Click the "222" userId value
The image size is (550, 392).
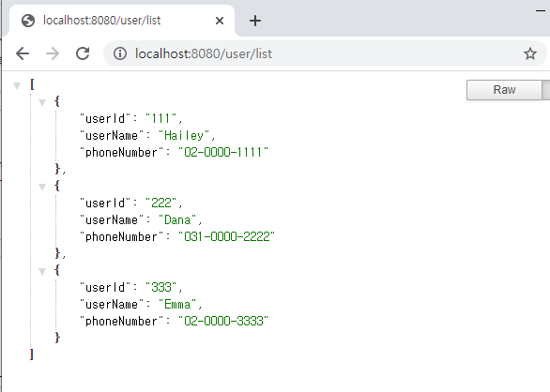[x=160, y=203]
